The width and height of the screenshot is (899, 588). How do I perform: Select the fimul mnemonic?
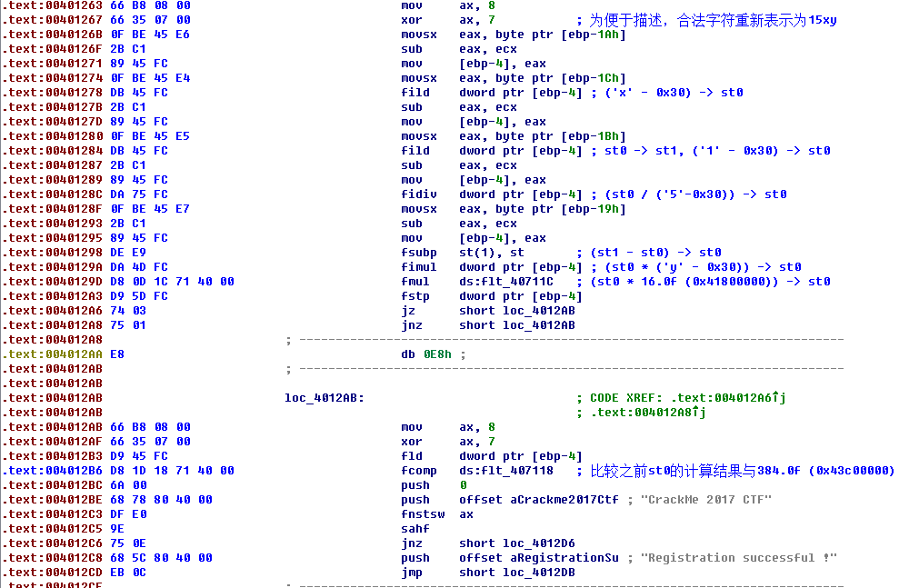[419, 267]
